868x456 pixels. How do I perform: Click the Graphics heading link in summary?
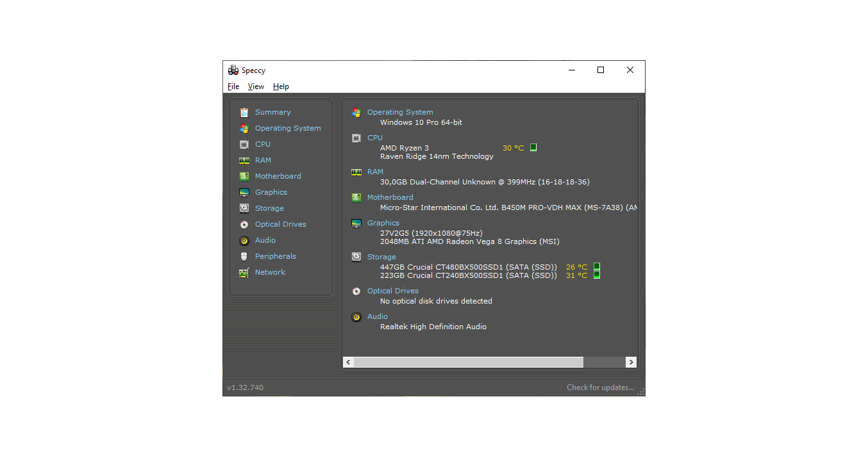(383, 223)
